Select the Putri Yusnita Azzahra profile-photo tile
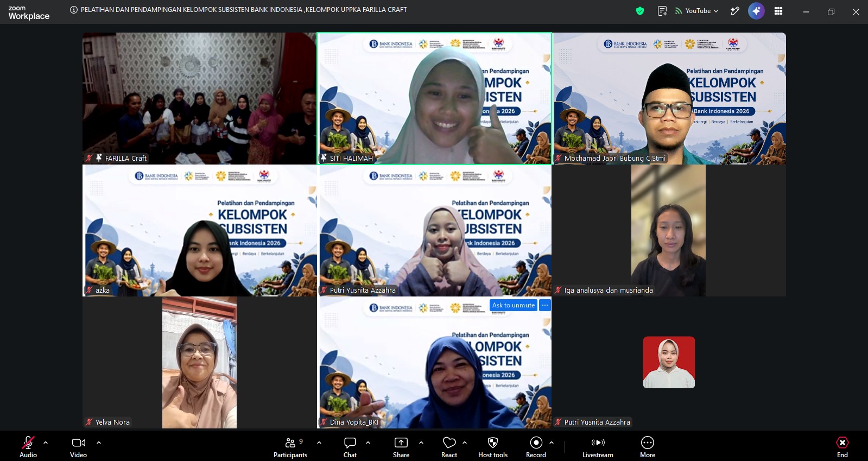This screenshot has height=461, width=868. tap(669, 362)
